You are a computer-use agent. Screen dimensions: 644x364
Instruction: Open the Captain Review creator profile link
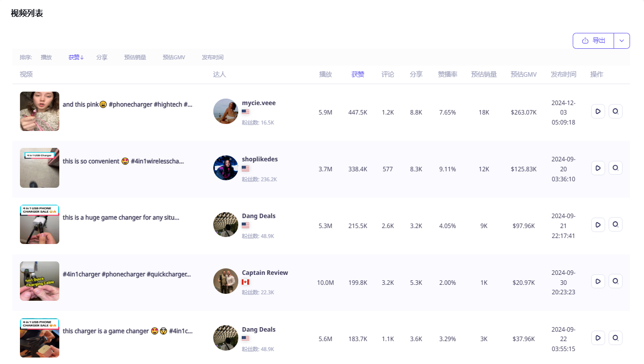tap(265, 273)
